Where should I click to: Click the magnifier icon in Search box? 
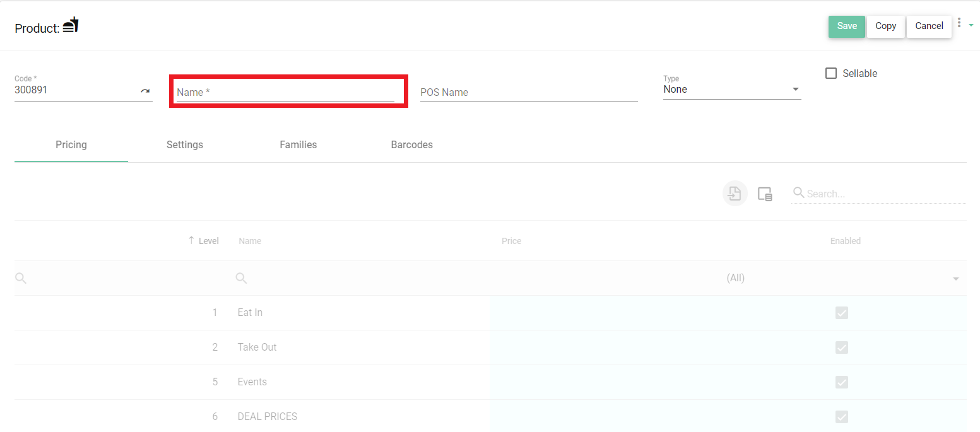[x=798, y=193]
